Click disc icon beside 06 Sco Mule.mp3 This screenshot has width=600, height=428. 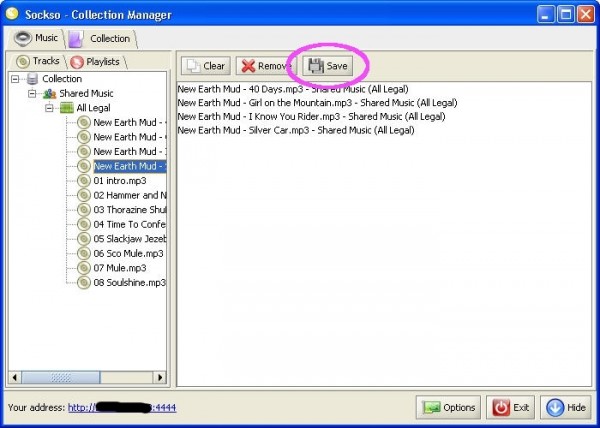pyautogui.click(x=84, y=253)
